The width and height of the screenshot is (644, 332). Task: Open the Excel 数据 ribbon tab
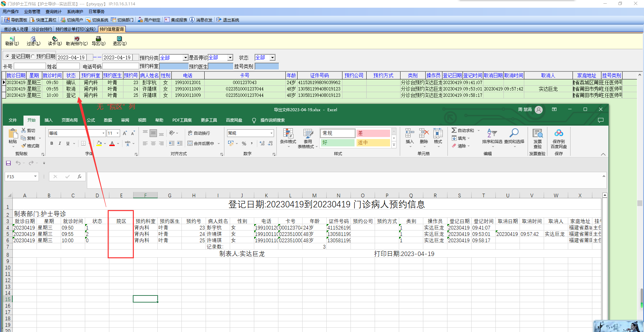coord(108,120)
